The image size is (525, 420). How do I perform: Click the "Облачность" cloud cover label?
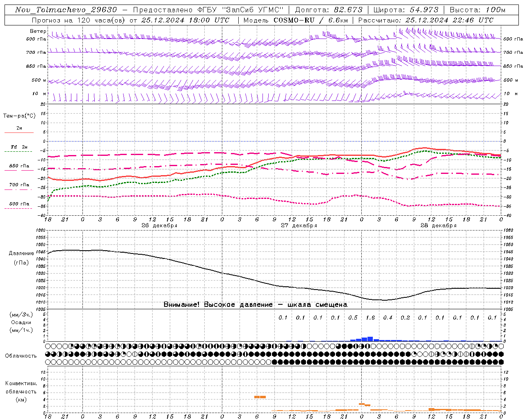(x=21, y=356)
